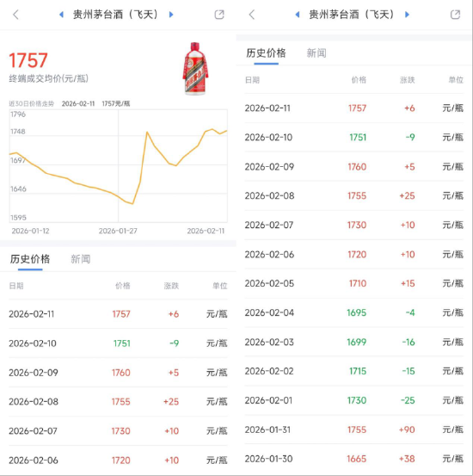This screenshot has width=473, height=476.
Task: Share the page from right panel
Action: click(x=455, y=15)
